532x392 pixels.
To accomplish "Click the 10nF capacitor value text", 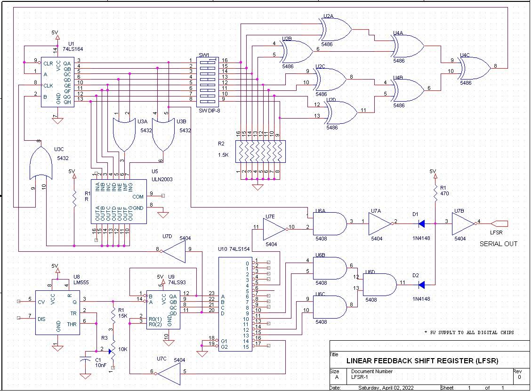I will 101,366.
